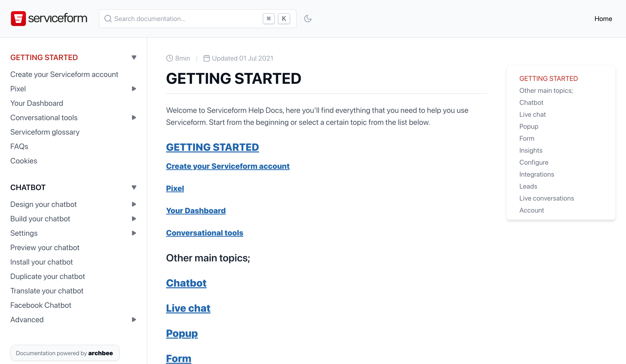Image resolution: width=626 pixels, height=364 pixels.
Task: Click the Updated 01 Jul 2021 text
Action: pyautogui.click(x=242, y=58)
